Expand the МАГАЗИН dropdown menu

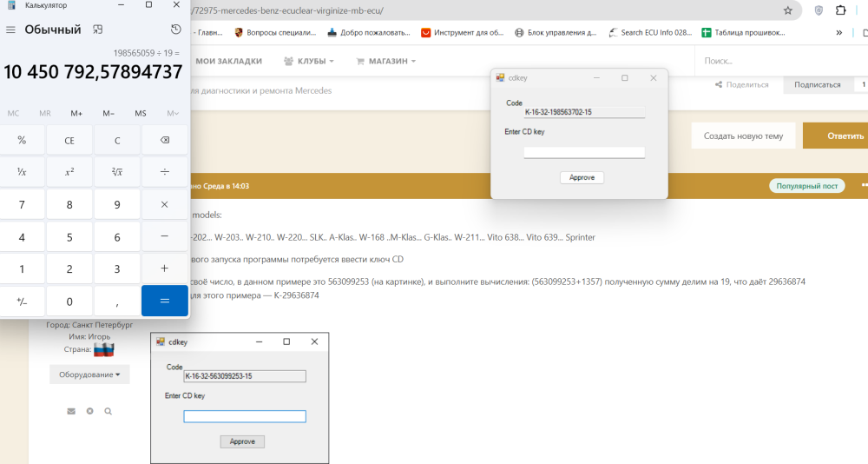click(385, 61)
